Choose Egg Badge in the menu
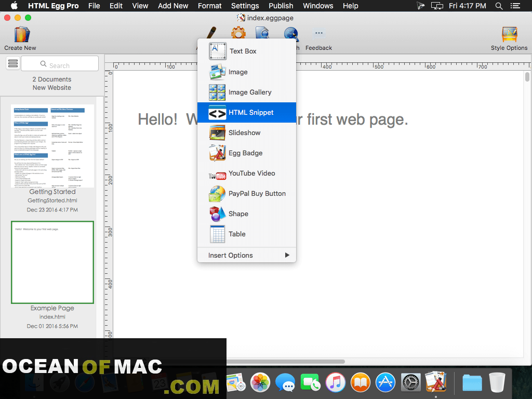Screen dimensions: 532x399 (247, 153)
